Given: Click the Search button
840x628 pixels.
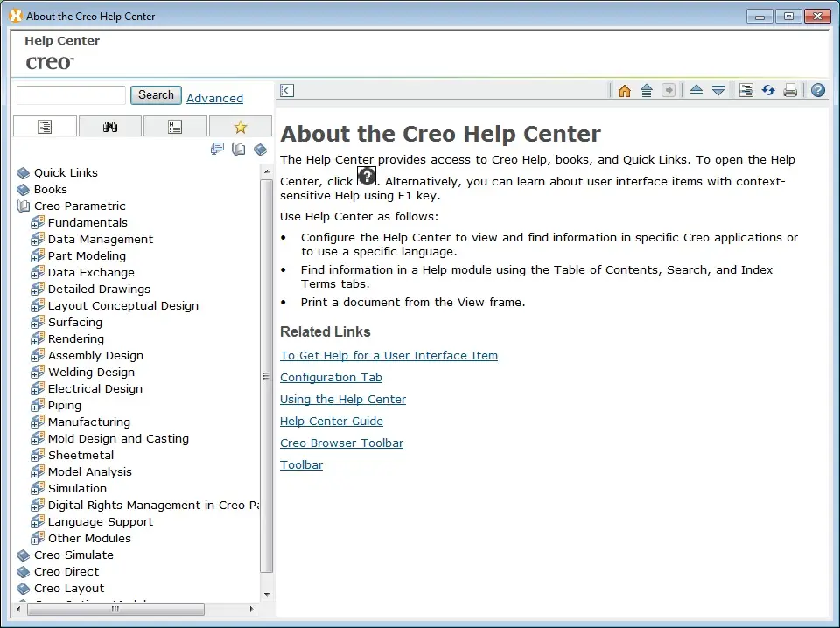Looking at the screenshot, I should click(156, 94).
